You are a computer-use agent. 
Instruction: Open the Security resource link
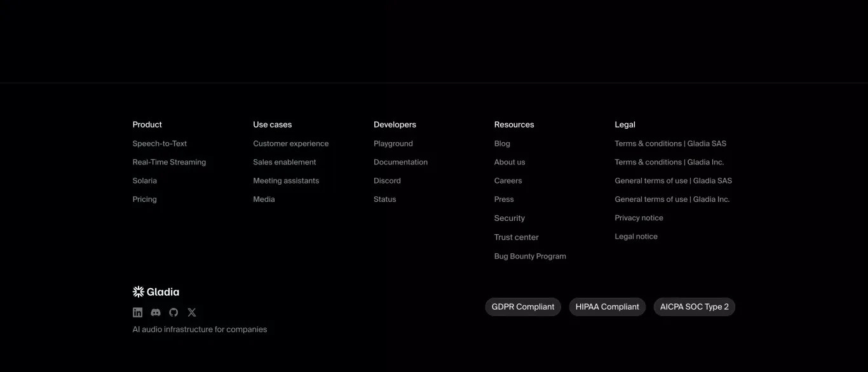510,218
